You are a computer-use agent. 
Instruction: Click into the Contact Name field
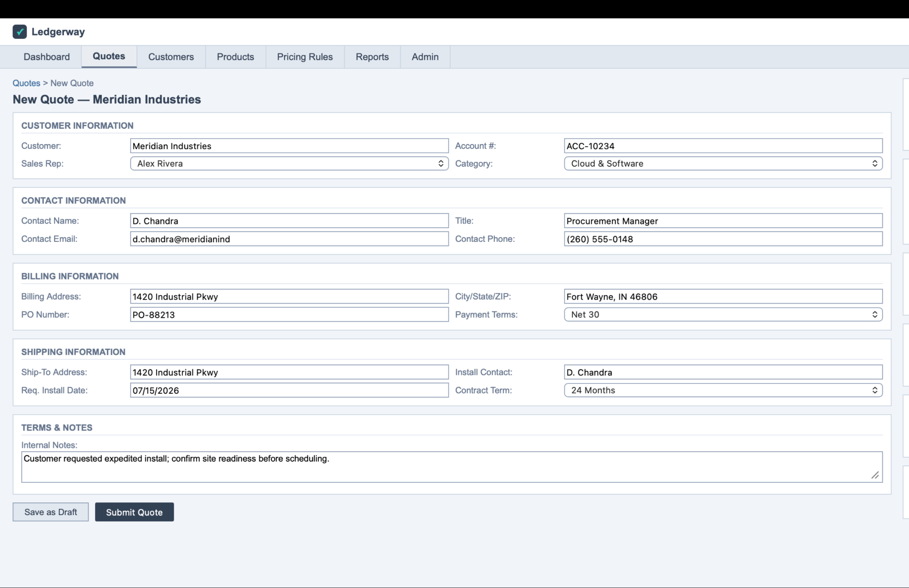(289, 221)
